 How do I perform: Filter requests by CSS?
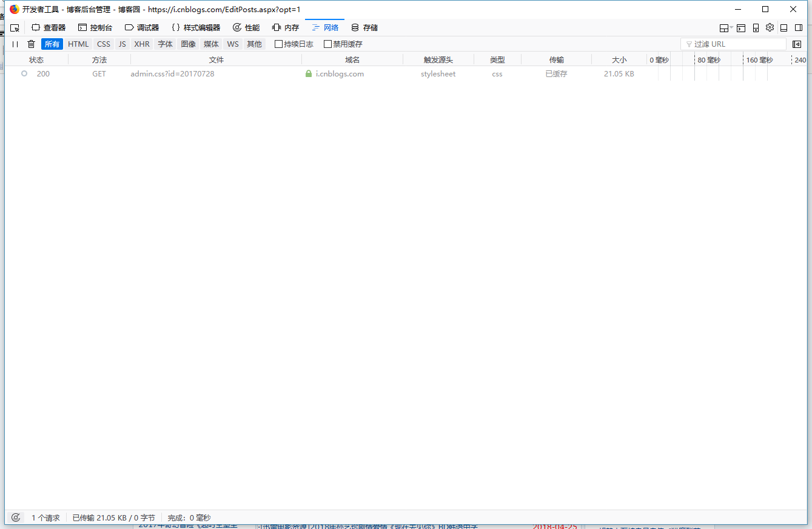pyautogui.click(x=104, y=44)
